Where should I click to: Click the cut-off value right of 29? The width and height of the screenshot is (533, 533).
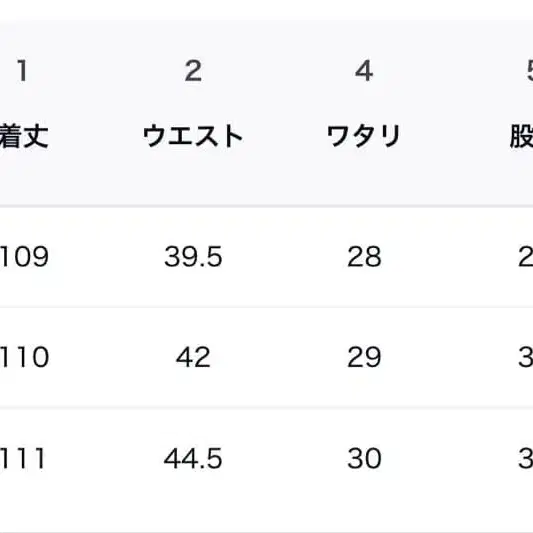tap(526, 357)
